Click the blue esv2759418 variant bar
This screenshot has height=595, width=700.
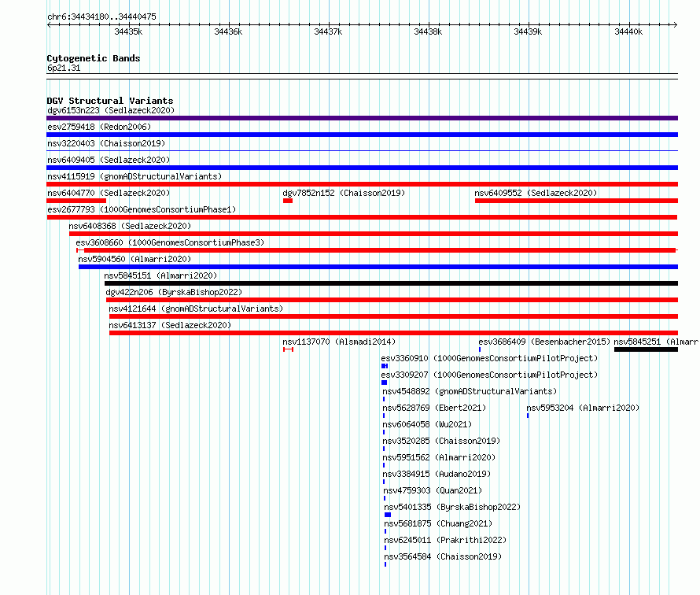pos(362,135)
